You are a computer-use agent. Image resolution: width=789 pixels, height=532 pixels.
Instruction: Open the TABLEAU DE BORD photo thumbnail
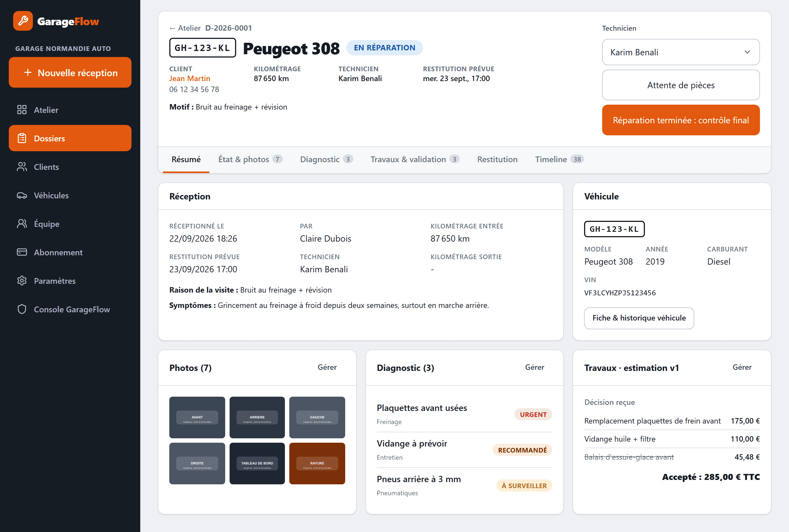(x=257, y=463)
